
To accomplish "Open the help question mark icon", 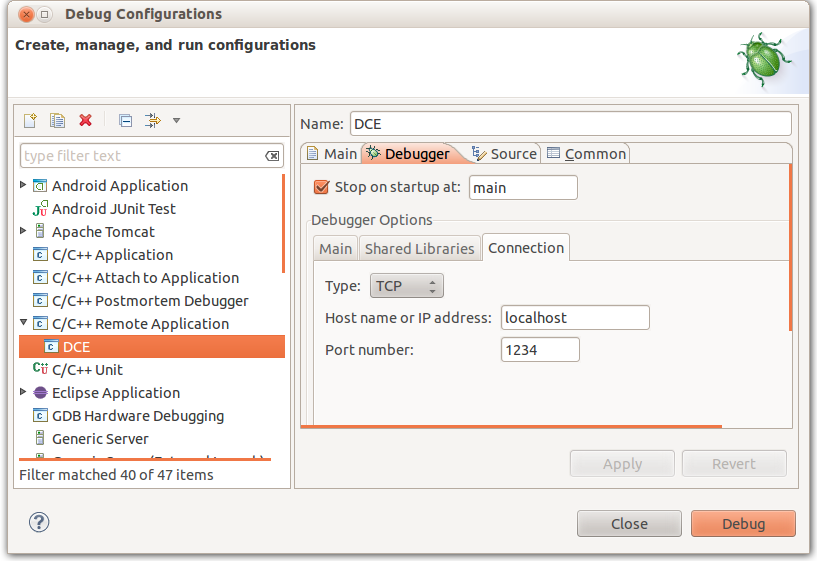I will (39, 522).
